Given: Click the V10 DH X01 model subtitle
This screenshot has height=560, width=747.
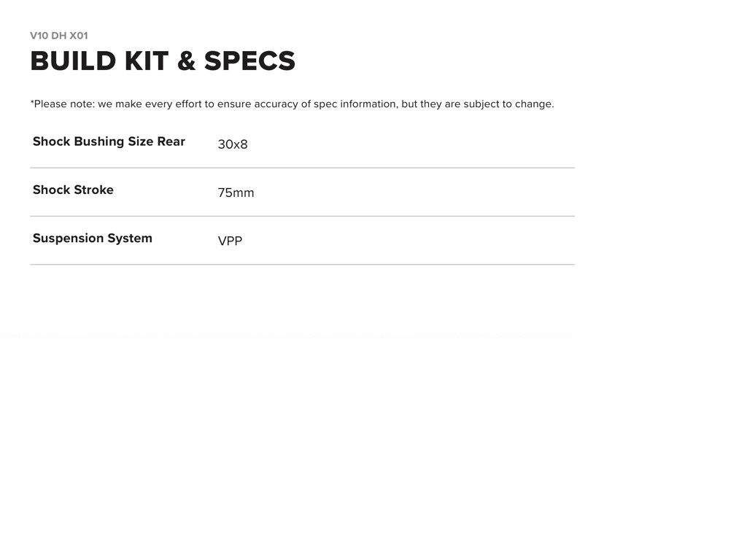Looking at the screenshot, I should coord(59,36).
